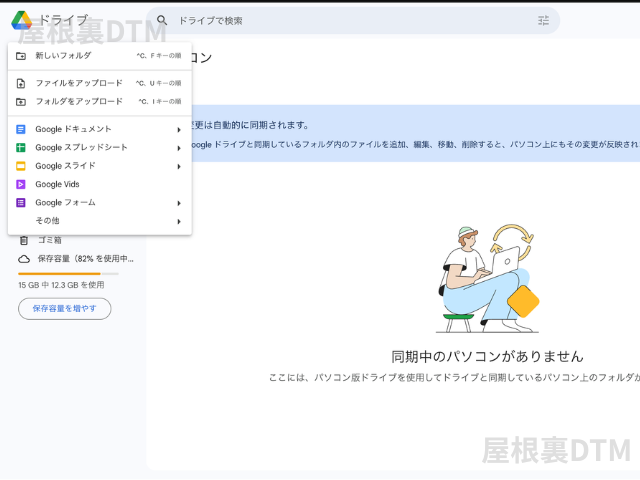Image resolution: width=640 pixels, height=480 pixels.
Task: Click the 変更は自動的に同期されます banner text
Action: click(250, 125)
